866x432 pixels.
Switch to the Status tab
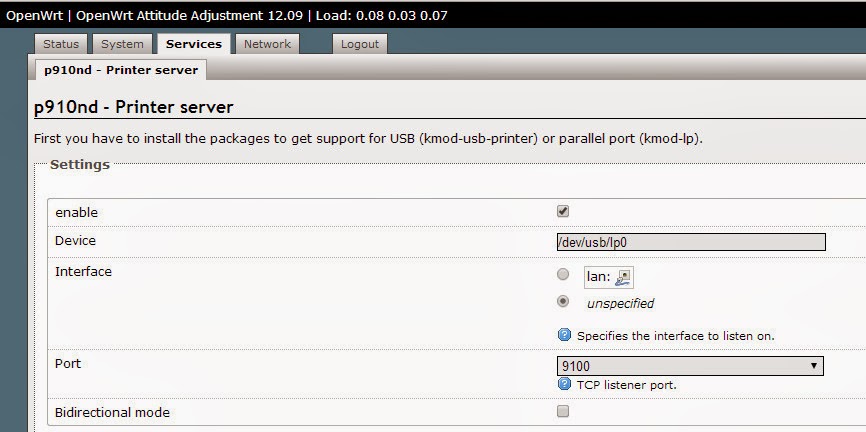[x=61, y=44]
